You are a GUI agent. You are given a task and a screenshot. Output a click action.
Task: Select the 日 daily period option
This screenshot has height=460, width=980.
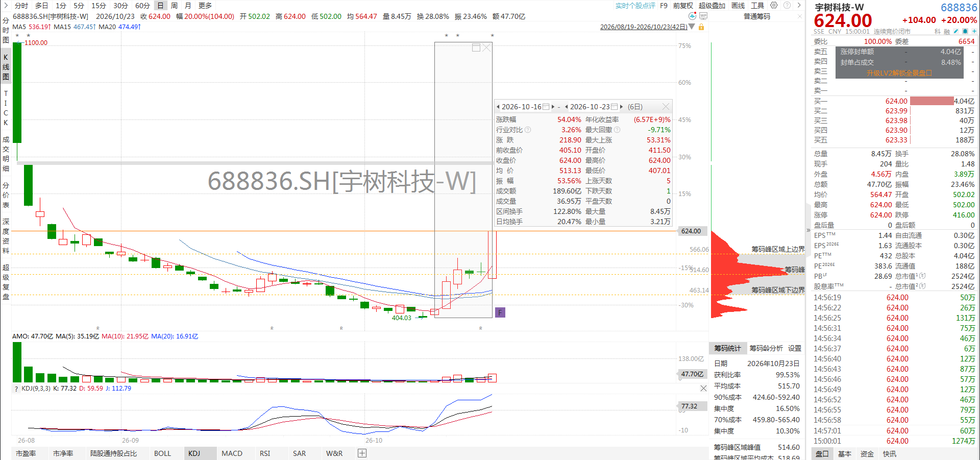coord(160,6)
